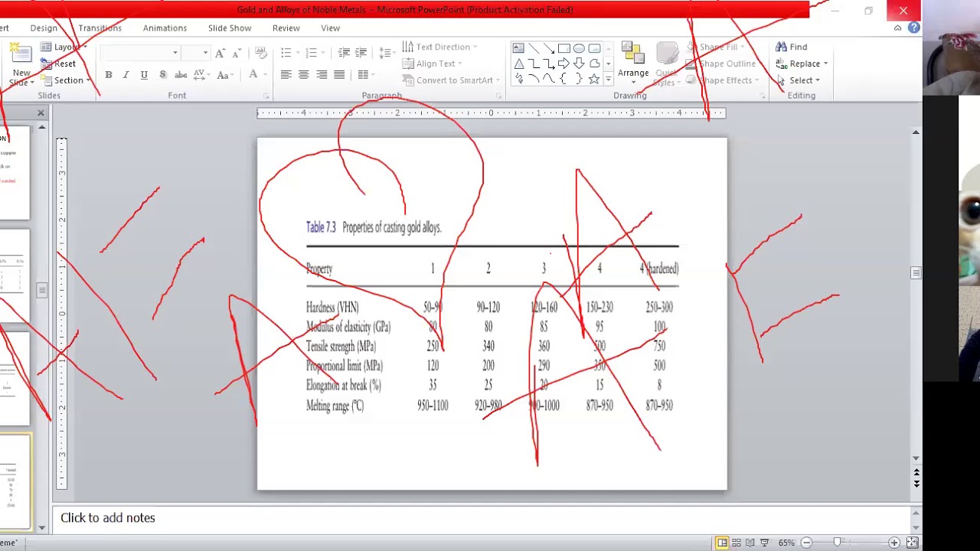Select the 5-Point Star shape

(x=593, y=79)
